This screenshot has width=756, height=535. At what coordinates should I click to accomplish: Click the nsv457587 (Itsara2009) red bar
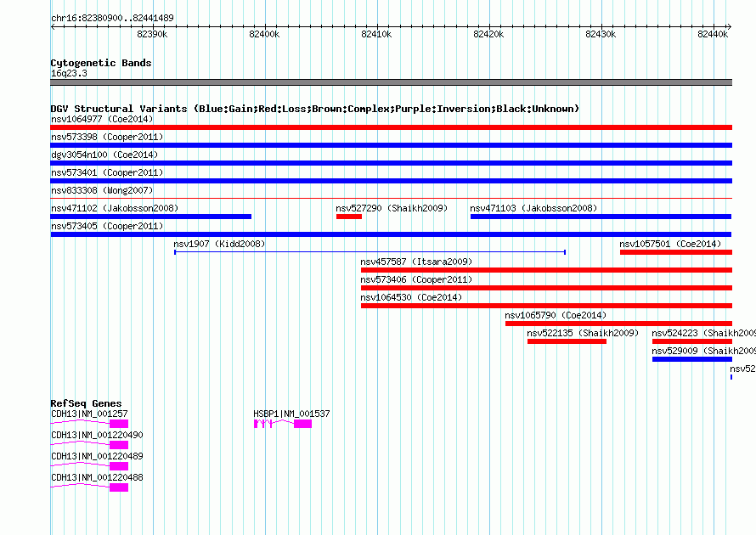coord(547,270)
